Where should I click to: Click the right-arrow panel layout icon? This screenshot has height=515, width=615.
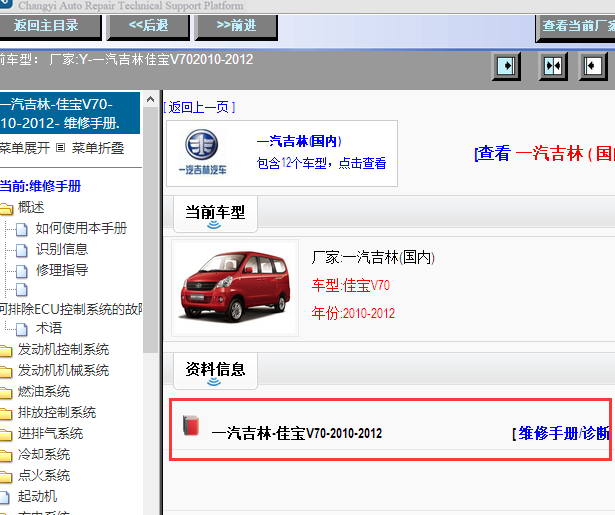pyautogui.click(x=506, y=66)
